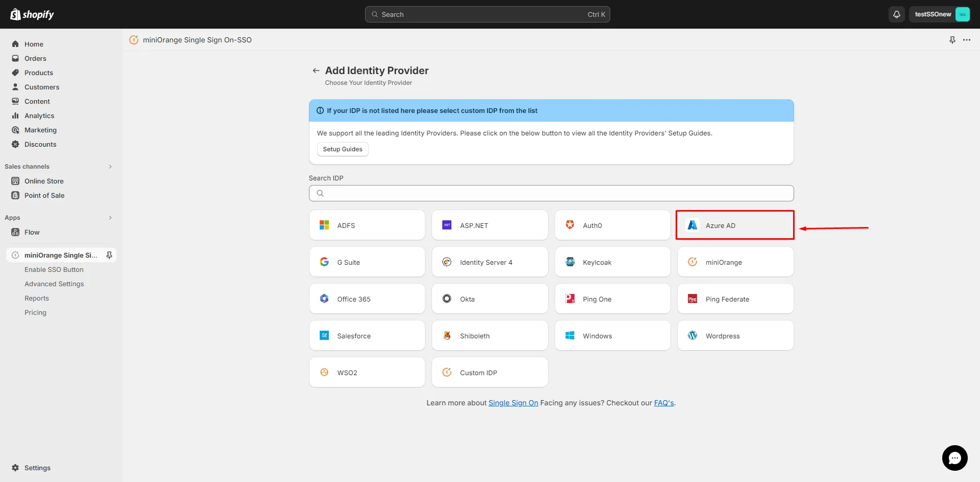Click the info icon in the blue banner
Image resolution: width=980 pixels, height=482 pixels.
pyautogui.click(x=320, y=110)
